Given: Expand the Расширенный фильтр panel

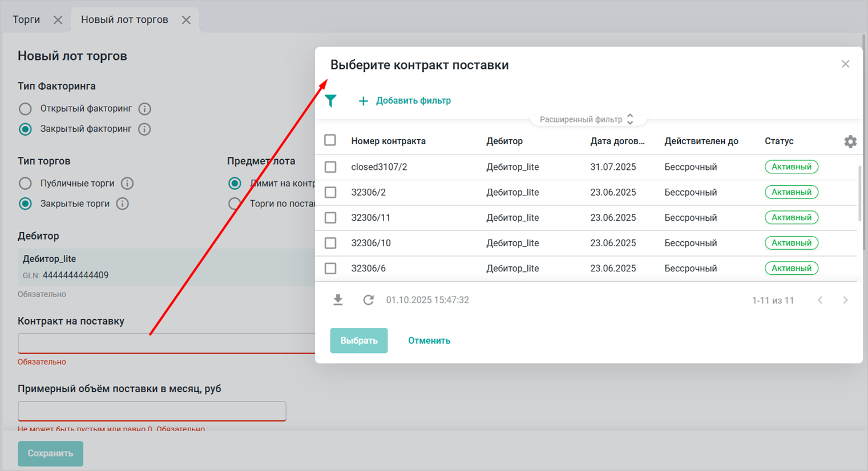Looking at the screenshot, I should [x=587, y=119].
